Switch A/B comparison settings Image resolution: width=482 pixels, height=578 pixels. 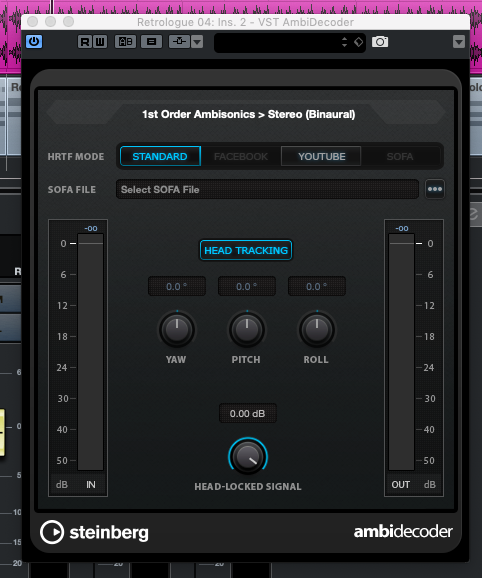[125, 42]
